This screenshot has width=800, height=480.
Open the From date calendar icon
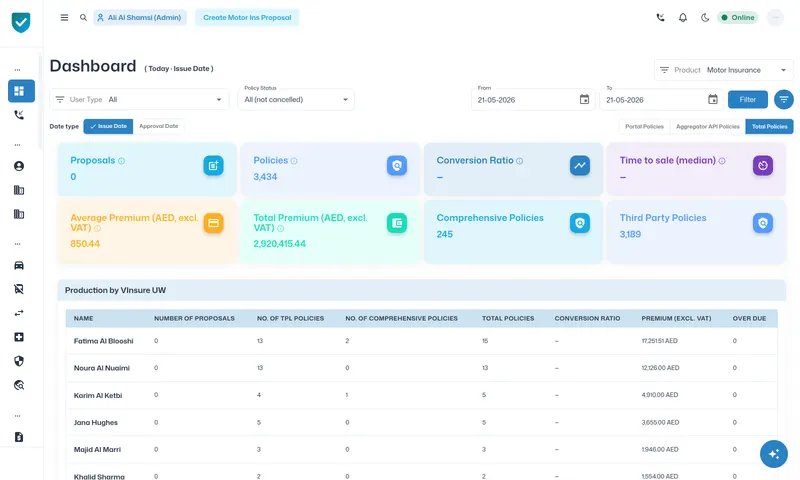584,99
